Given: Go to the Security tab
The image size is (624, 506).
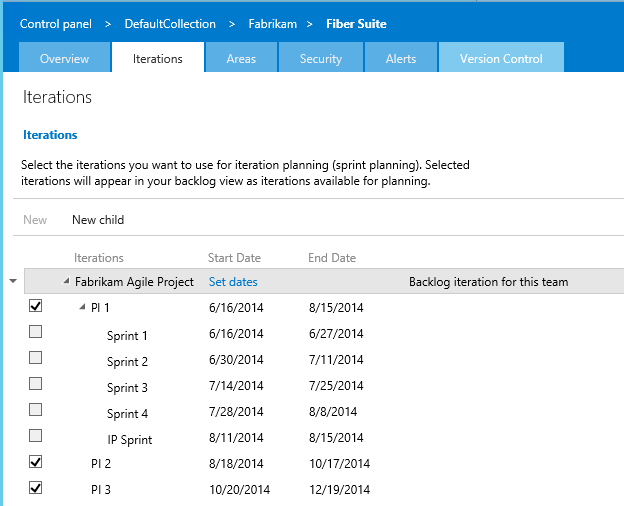Looking at the screenshot, I should (x=321, y=59).
